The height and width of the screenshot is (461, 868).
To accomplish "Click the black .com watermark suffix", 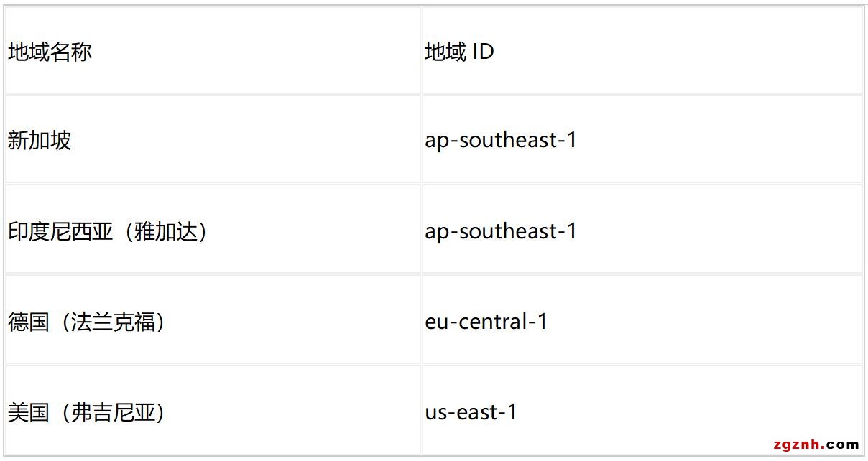I will click(843, 444).
